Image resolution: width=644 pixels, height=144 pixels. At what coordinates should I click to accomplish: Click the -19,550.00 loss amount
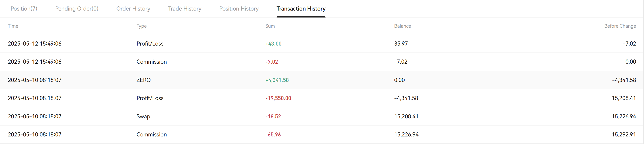coord(278,98)
